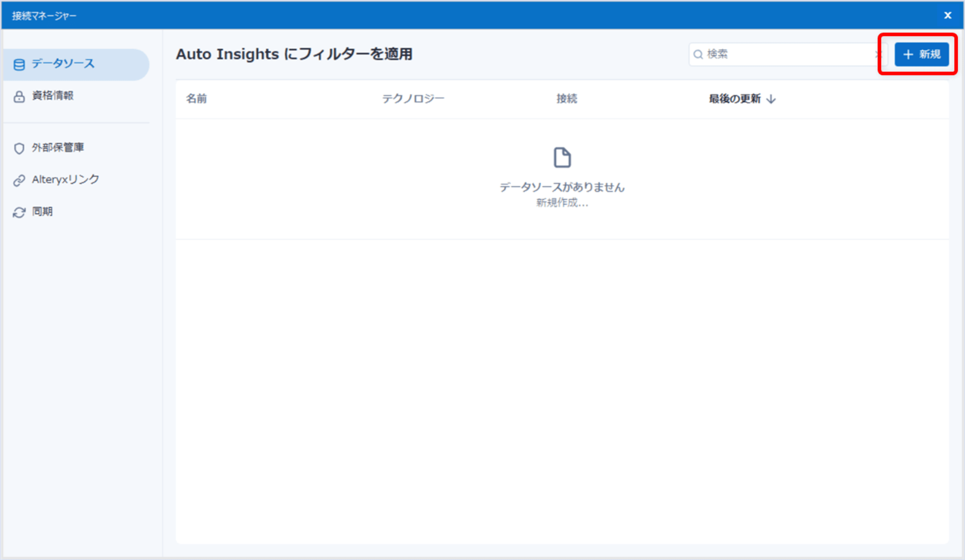Clear the search field with its X
Image resolution: width=965 pixels, height=560 pixels.
[x=878, y=54]
